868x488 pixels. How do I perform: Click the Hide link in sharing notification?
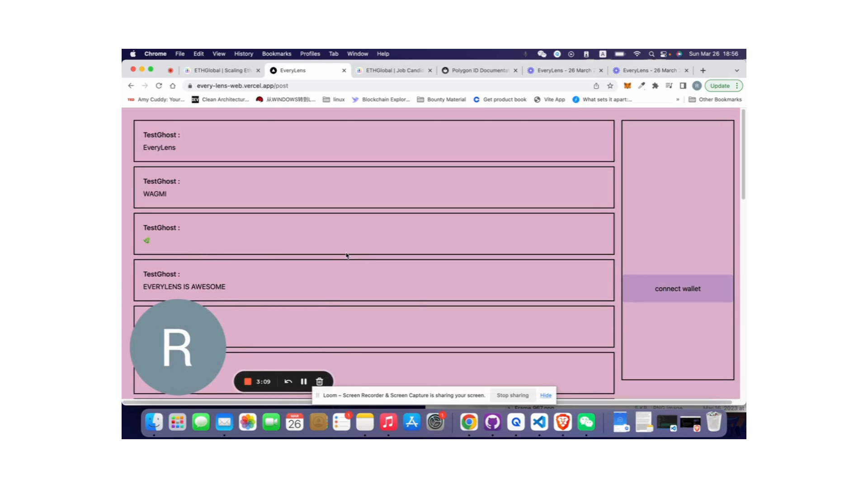tap(546, 395)
